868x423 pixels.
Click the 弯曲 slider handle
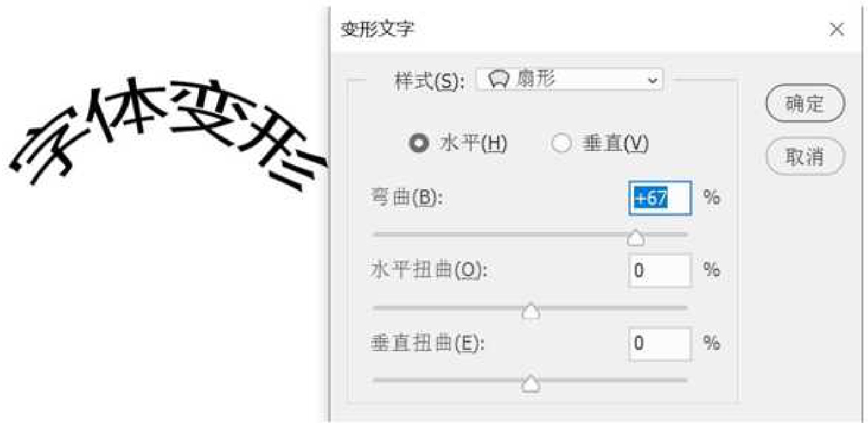pyautogui.click(x=635, y=238)
